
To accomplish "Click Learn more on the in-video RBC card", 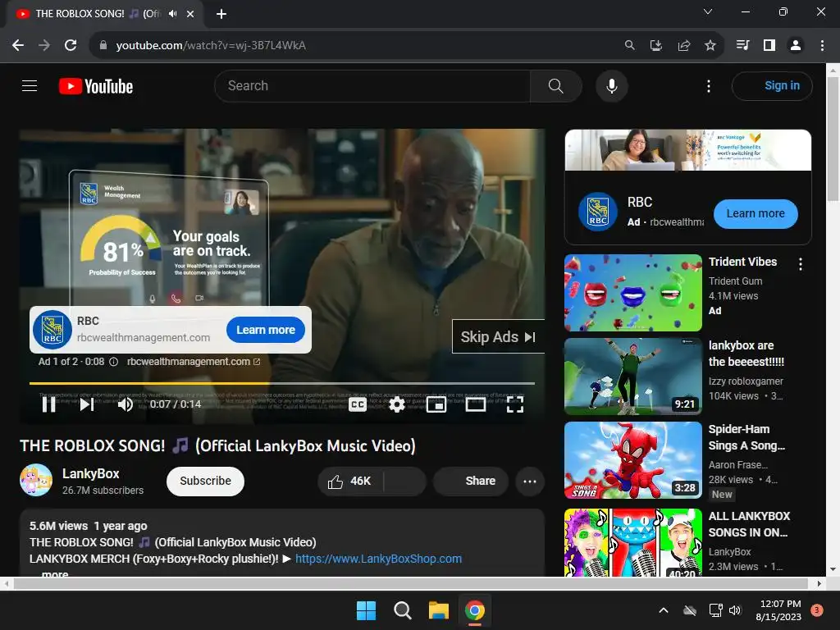I will (x=266, y=330).
